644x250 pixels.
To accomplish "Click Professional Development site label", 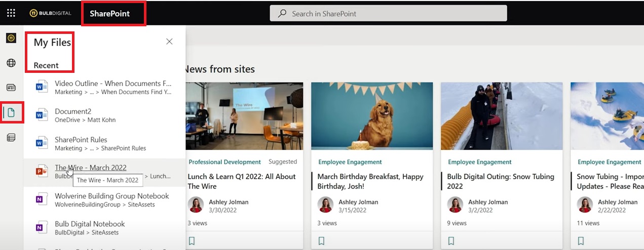I will pyautogui.click(x=224, y=162).
